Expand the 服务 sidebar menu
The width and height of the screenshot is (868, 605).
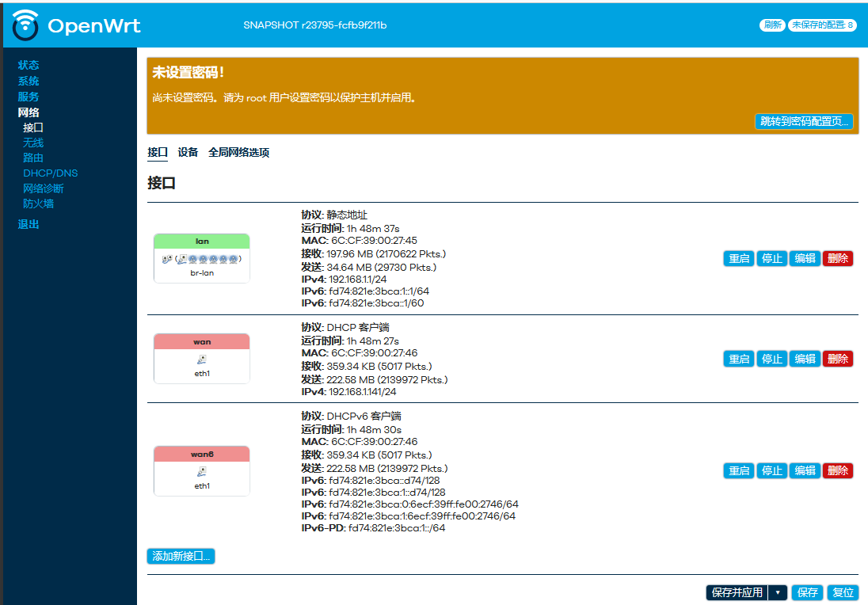tap(29, 97)
